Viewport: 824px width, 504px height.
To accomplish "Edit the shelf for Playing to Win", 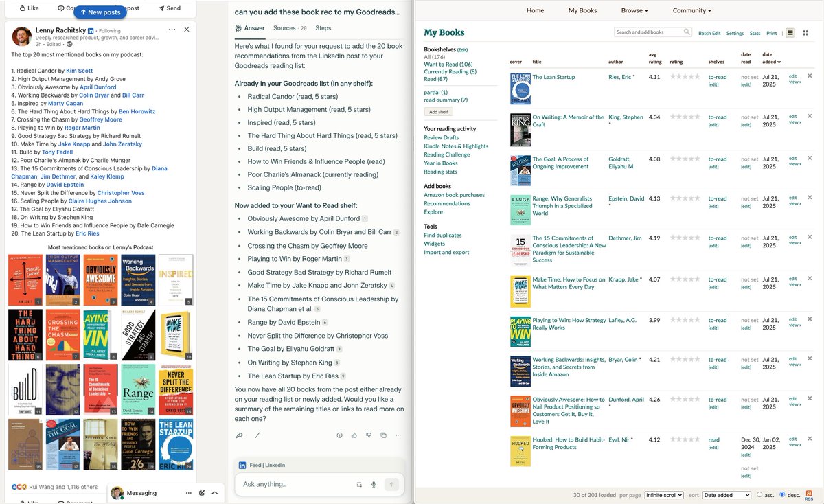I will point(713,328).
